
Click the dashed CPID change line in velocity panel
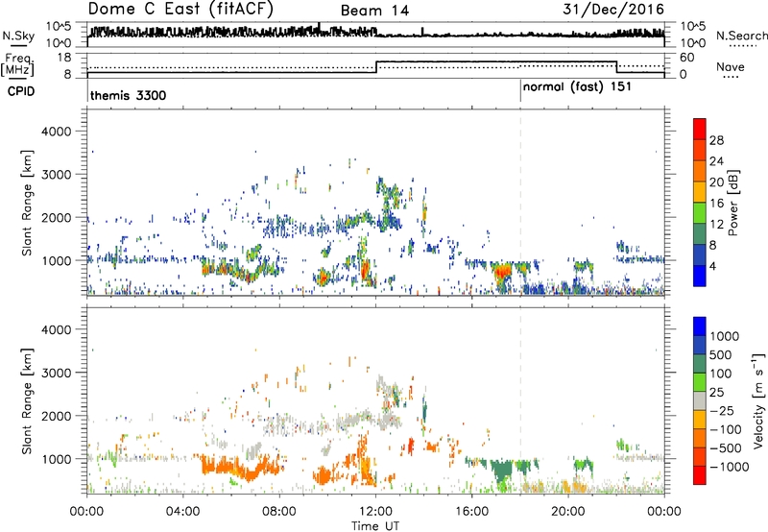click(x=520, y=399)
